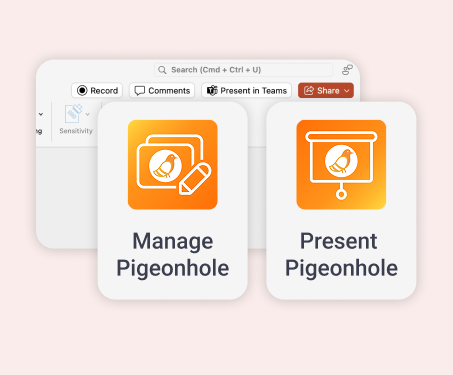This screenshot has height=375, width=453.
Task: Click the Record circle icon
Action: [82, 90]
